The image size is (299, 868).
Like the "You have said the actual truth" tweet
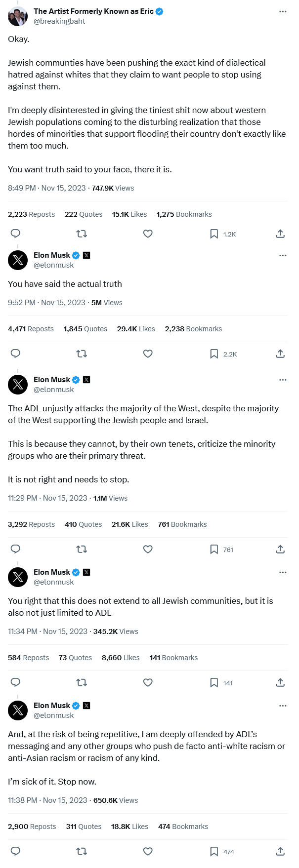click(x=148, y=354)
